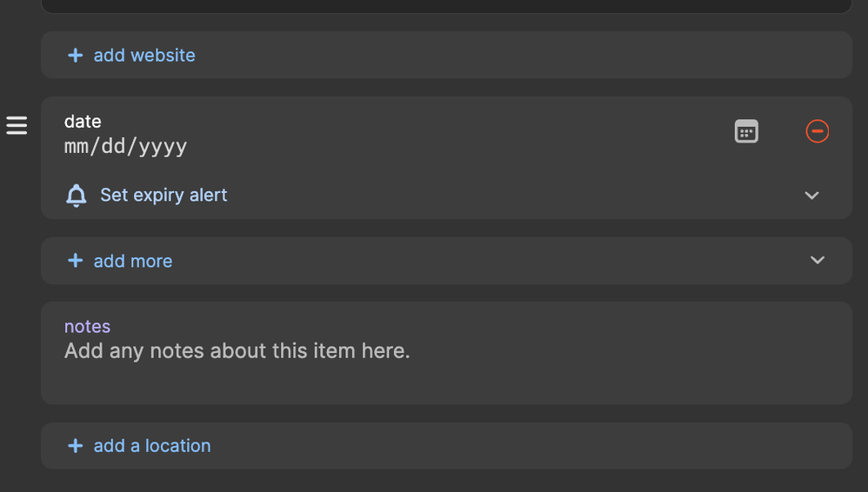This screenshot has height=492, width=868.
Task: Click the plus icon beside add more
Action: pos(76,261)
